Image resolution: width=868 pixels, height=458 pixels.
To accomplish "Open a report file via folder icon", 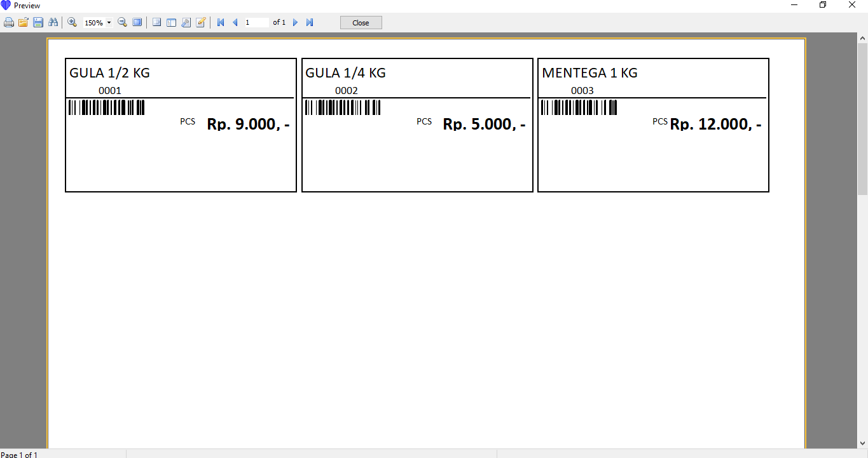I will click(24, 22).
